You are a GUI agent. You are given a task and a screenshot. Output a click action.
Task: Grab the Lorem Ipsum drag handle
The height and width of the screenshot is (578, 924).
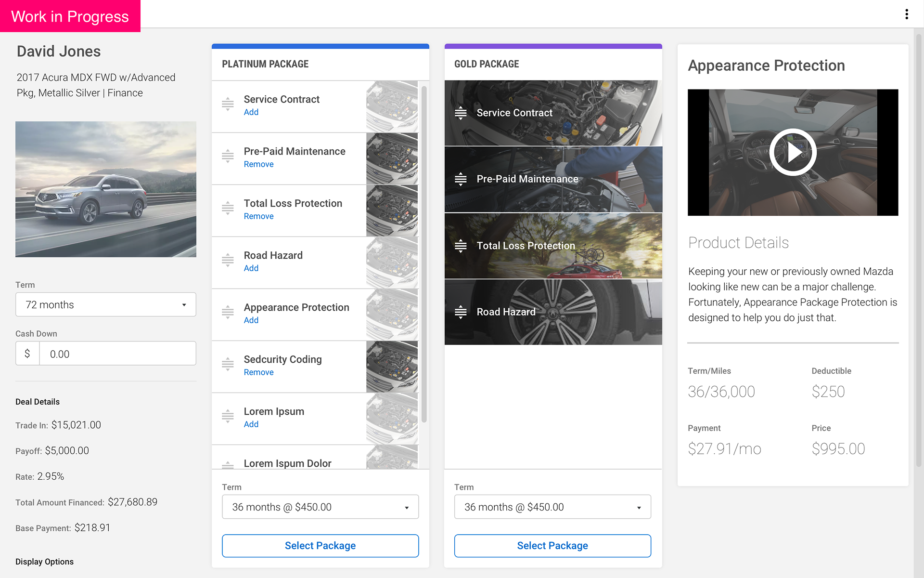coord(228,417)
